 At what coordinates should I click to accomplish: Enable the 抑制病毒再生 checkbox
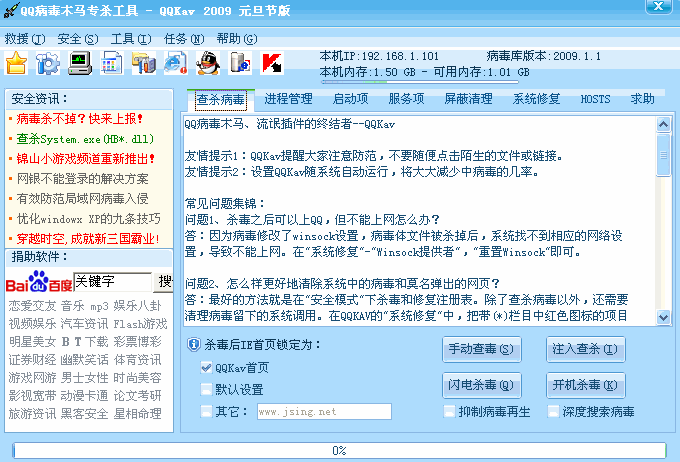pyautogui.click(x=449, y=411)
